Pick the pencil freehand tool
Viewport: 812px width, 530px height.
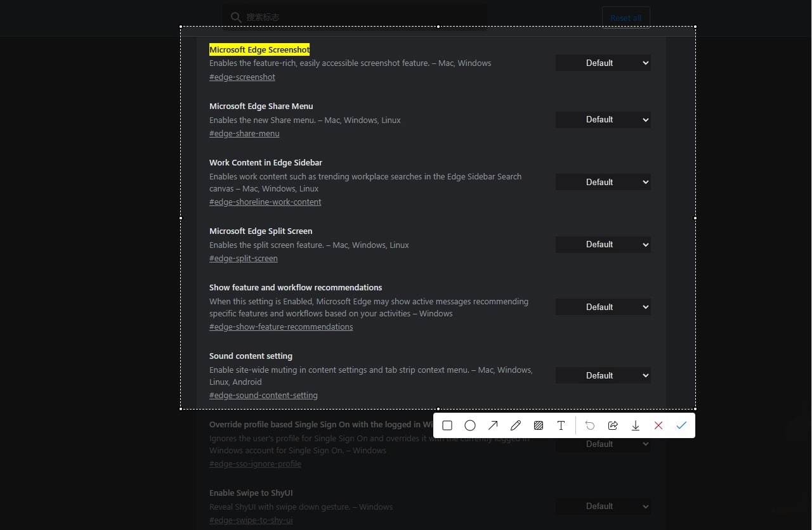point(516,425)
